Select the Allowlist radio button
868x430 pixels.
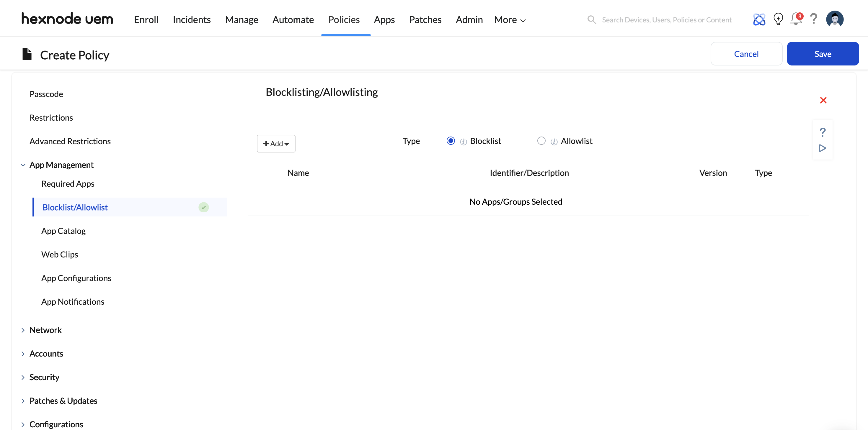coord(541,141)
